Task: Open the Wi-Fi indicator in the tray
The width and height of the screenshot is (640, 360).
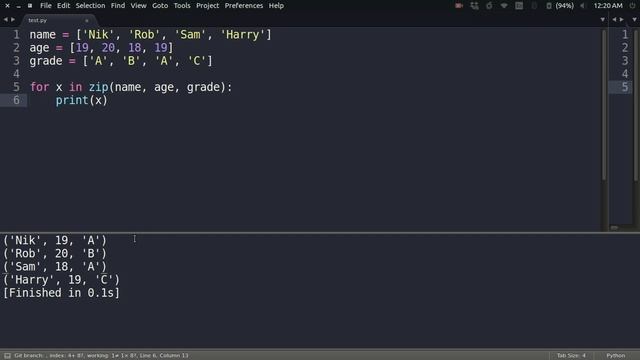Action: 504,6
